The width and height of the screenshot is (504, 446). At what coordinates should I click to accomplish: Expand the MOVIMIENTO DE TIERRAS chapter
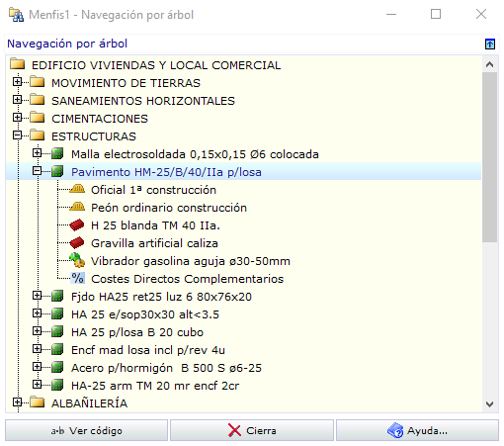point(17,82)
